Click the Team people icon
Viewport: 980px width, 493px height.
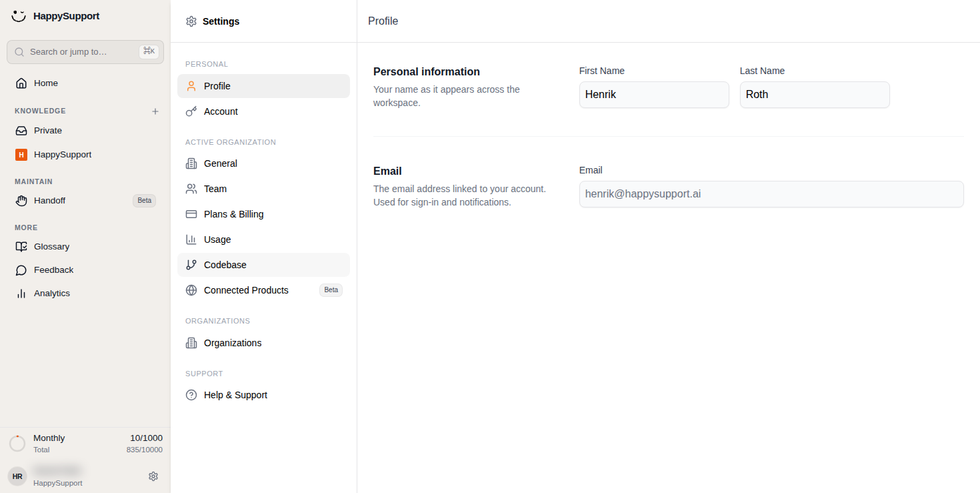tap(191, 189)
